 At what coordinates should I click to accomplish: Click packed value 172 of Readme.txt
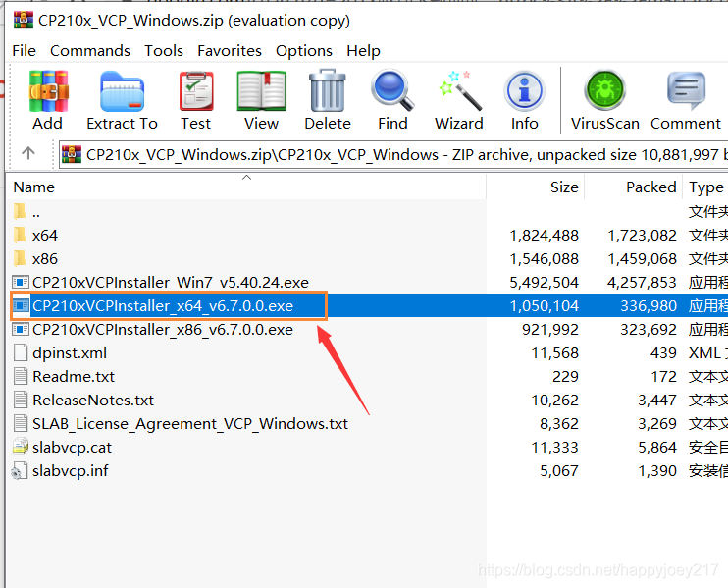664,376
